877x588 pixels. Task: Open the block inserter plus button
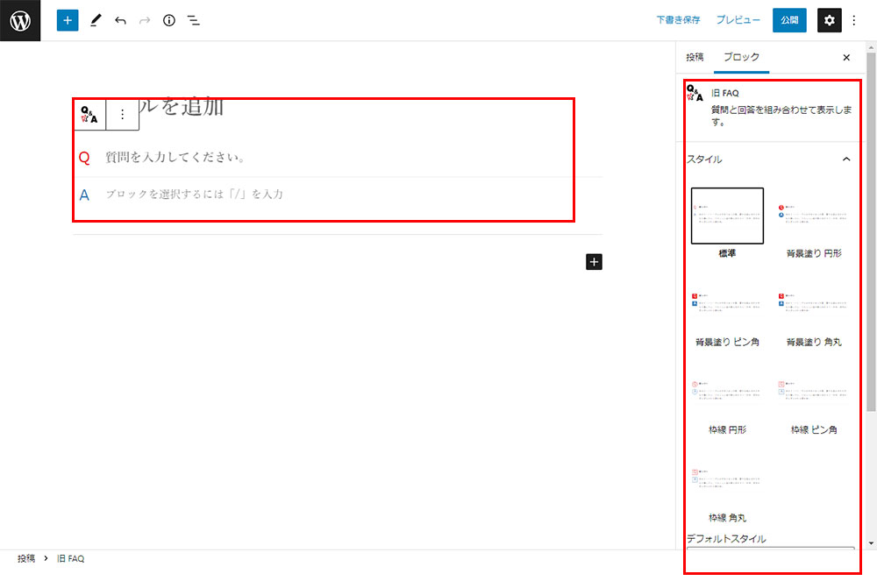coord(68,20)
